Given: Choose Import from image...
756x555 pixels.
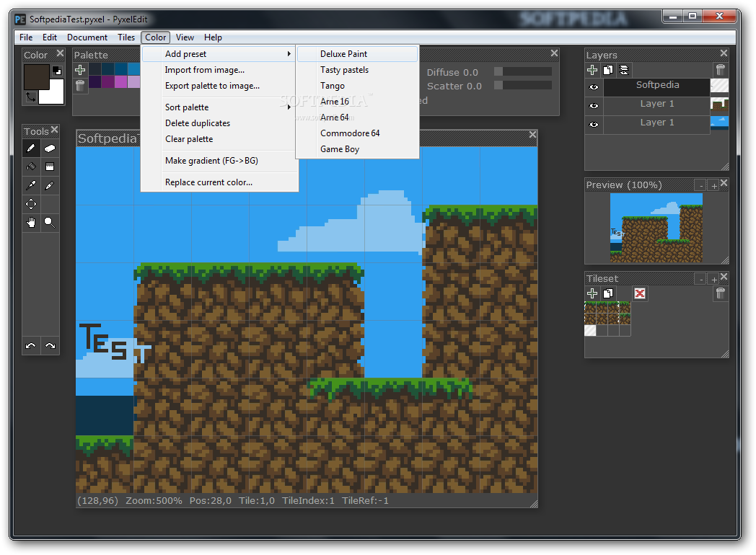Looking at the screenshot, I should [219, 70].
